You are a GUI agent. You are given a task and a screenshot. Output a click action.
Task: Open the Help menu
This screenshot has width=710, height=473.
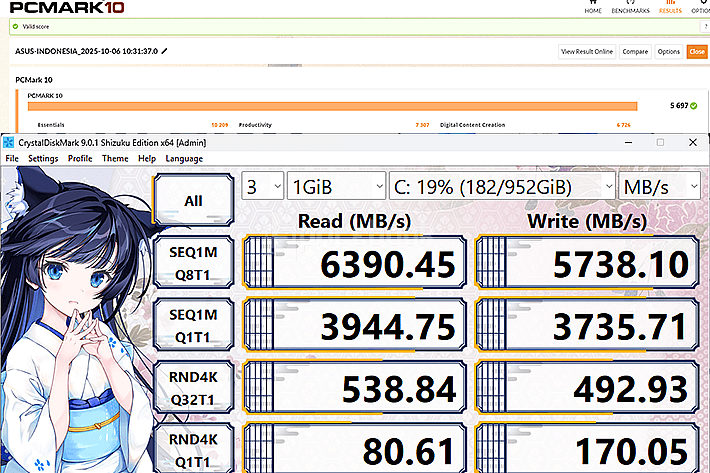(147, 158)
